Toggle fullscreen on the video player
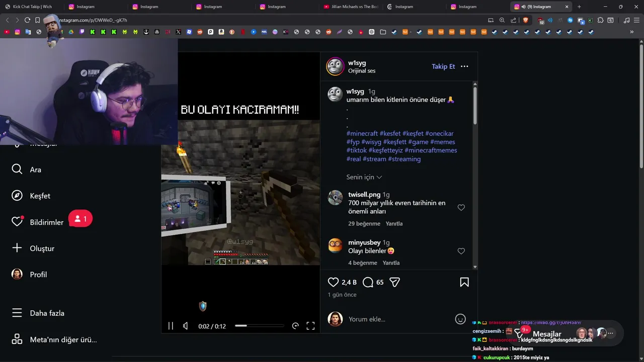The height and width of the screenshot is (362, 644). click(310, 326)
